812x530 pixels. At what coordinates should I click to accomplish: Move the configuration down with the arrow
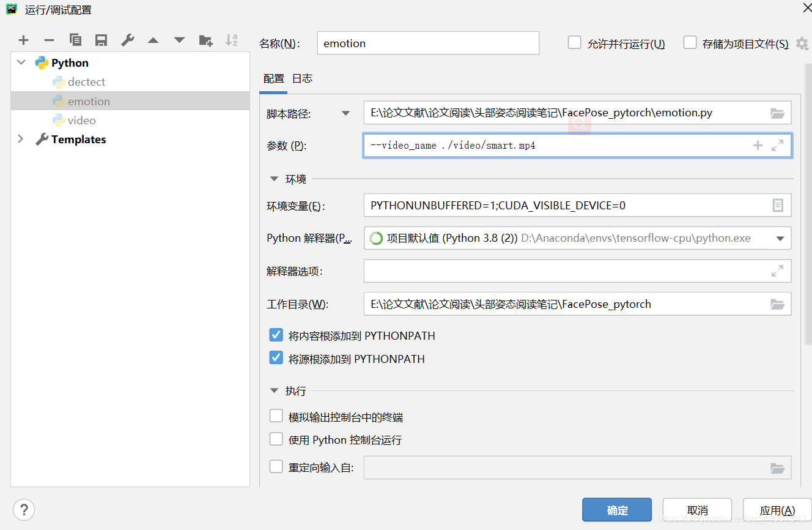[x=179, y=40]
